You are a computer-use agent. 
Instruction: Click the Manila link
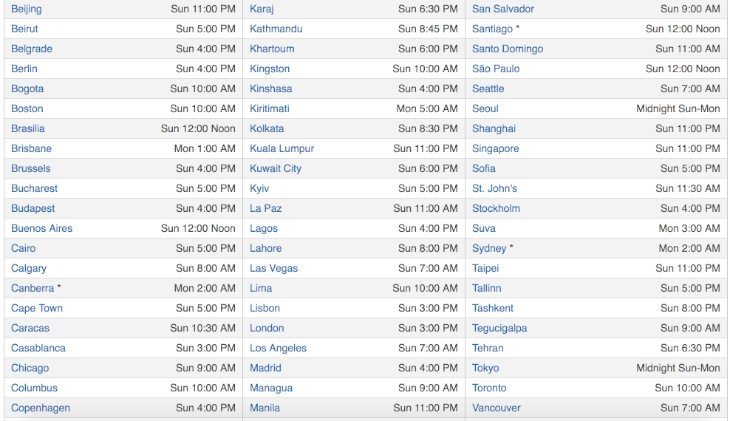[264, 408]
